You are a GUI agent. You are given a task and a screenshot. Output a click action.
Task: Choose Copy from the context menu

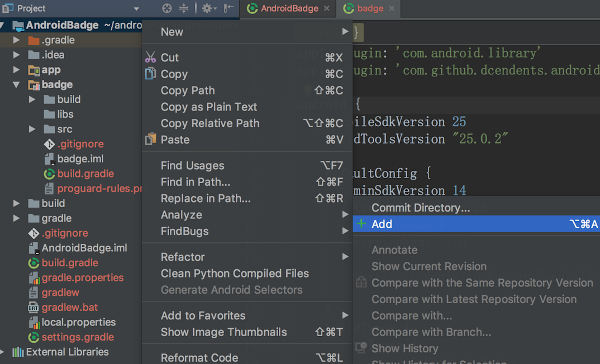point(247,74)
